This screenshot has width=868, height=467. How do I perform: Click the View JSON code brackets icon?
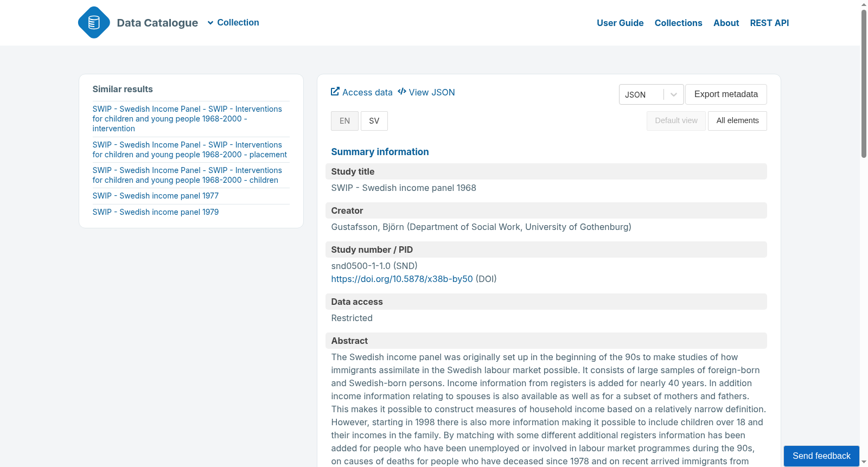pyautogui.click(x=402, y=92)
